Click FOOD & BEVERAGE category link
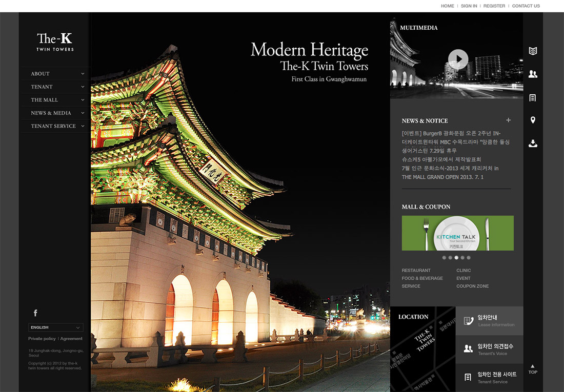The image size is (564, 392). [x=422, y=278]
